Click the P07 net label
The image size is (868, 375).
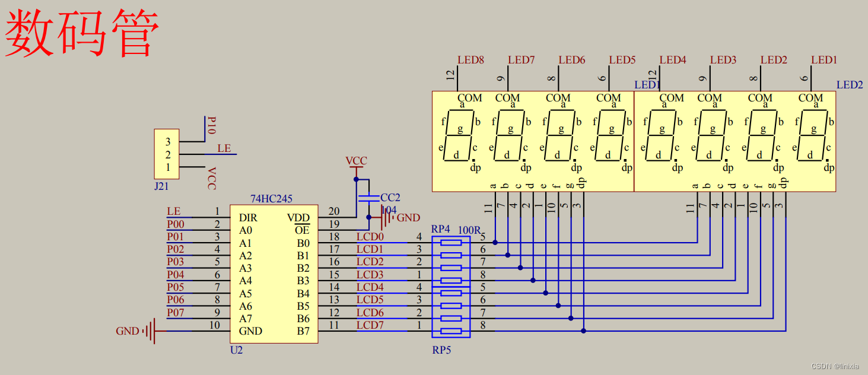click(x=175, y=312)
